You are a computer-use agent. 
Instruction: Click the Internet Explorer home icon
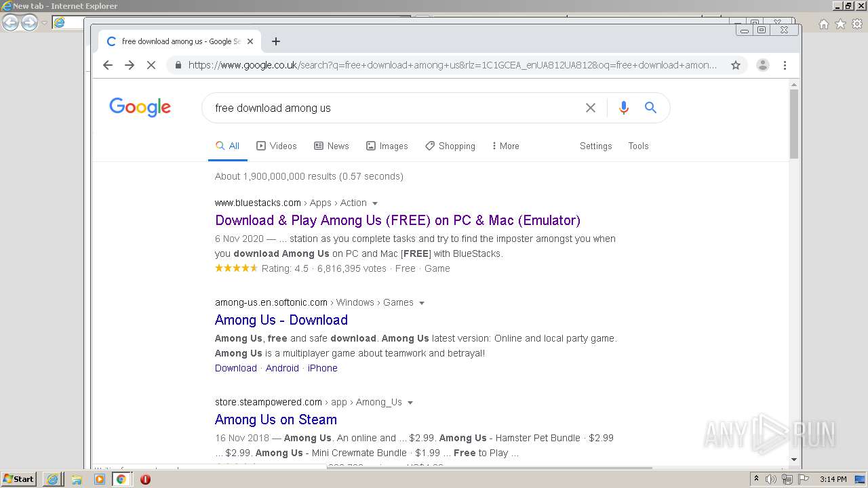point(823,24)
